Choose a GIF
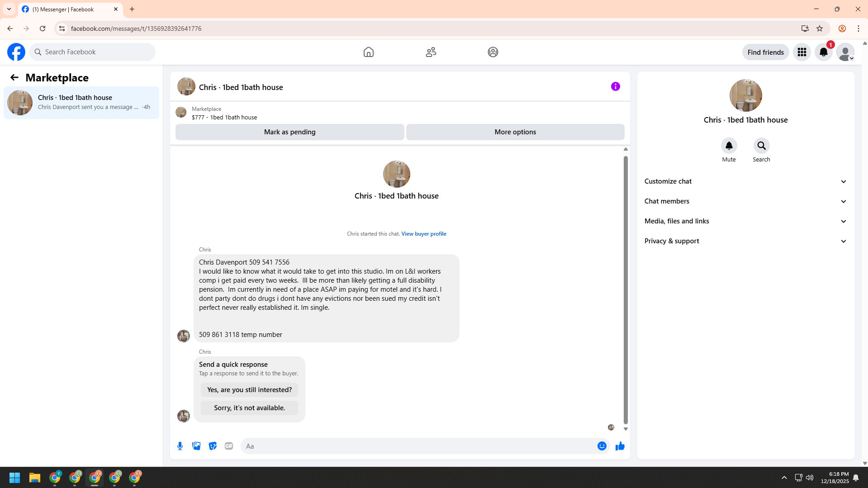868x488 pixels. pos(229,446)
